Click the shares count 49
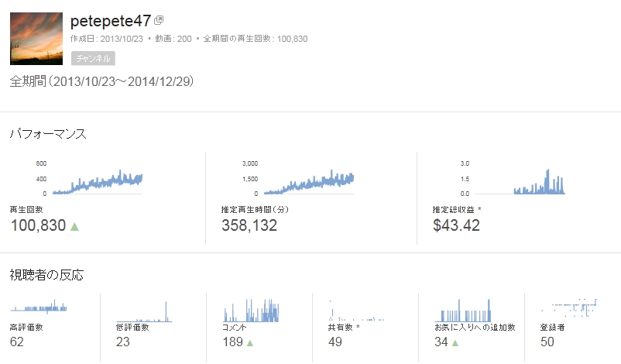 point(335,342)
